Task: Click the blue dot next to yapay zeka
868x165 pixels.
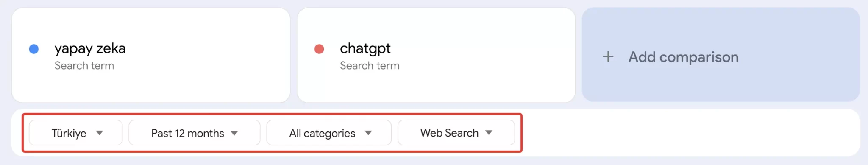Action: 34,49
